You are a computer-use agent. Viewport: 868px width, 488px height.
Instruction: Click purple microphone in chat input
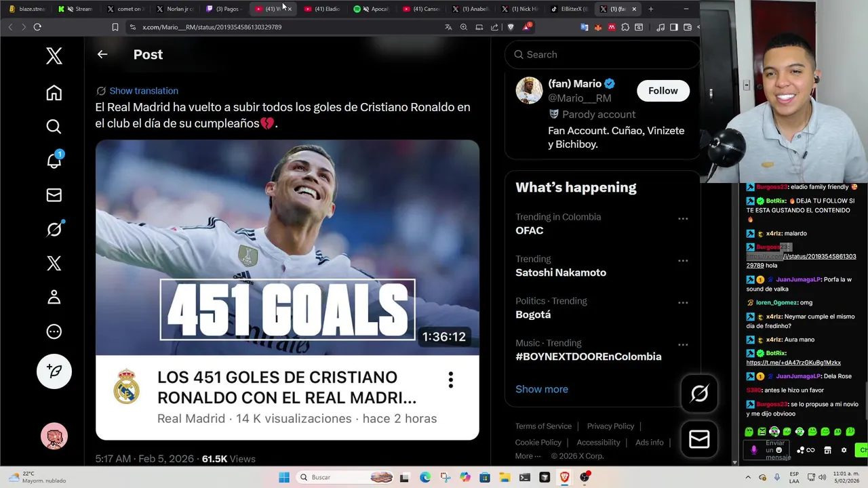point(754,450)
